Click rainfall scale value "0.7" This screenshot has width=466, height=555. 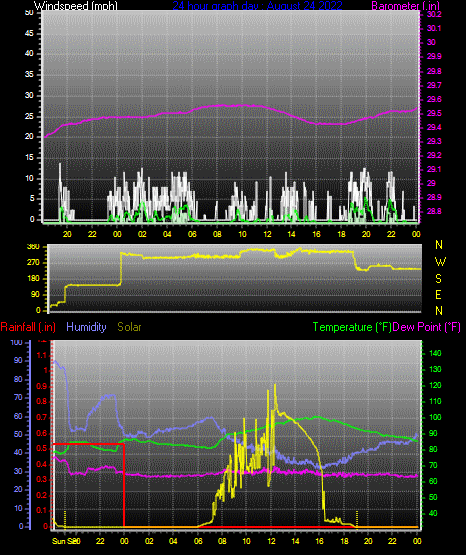[x=42, y=417]
